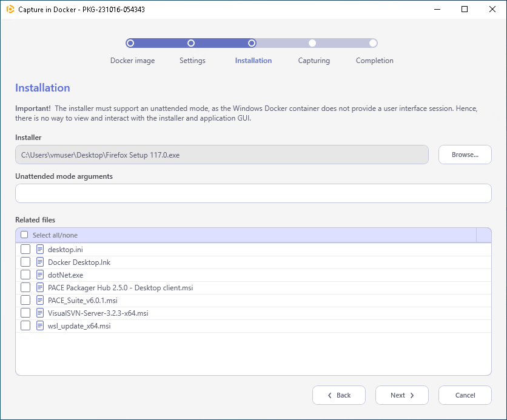Click the VisualSVN-Server-3.2.3-x64.msi file name
Screen dimensions: 507x420
[98, 313]
